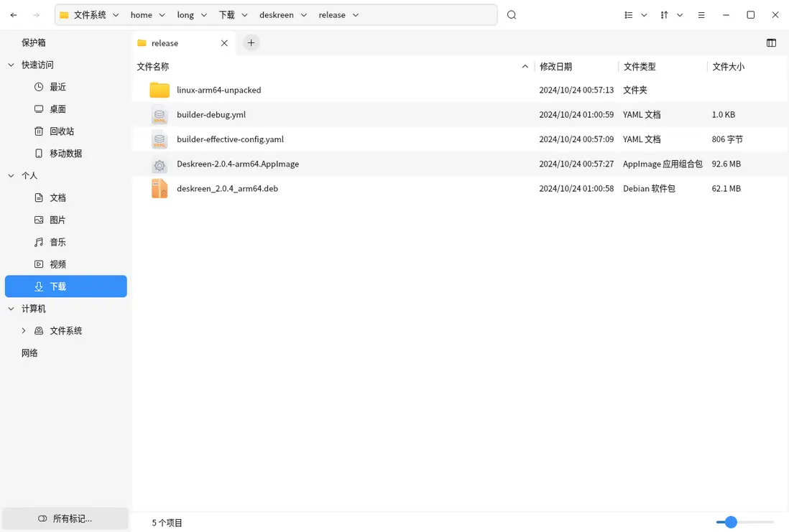Collapse the 快速访问 section
Image resolution: width=789 pixels, height=532 pixels.
pos(11,65)
